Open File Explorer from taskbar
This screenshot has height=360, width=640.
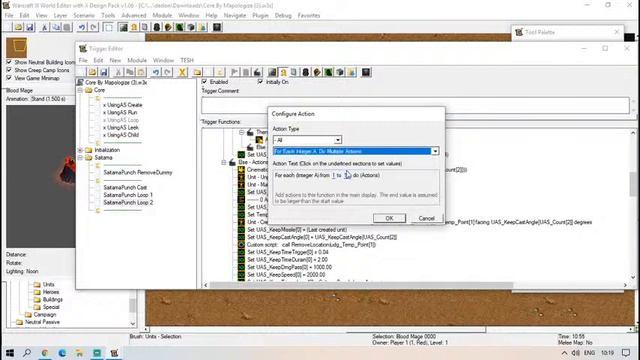80,353
